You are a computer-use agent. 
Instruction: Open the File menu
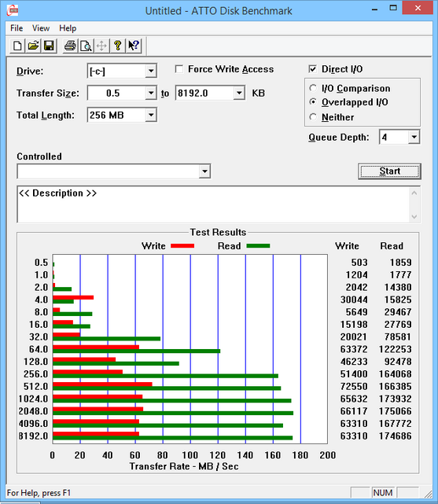(17, 28)
